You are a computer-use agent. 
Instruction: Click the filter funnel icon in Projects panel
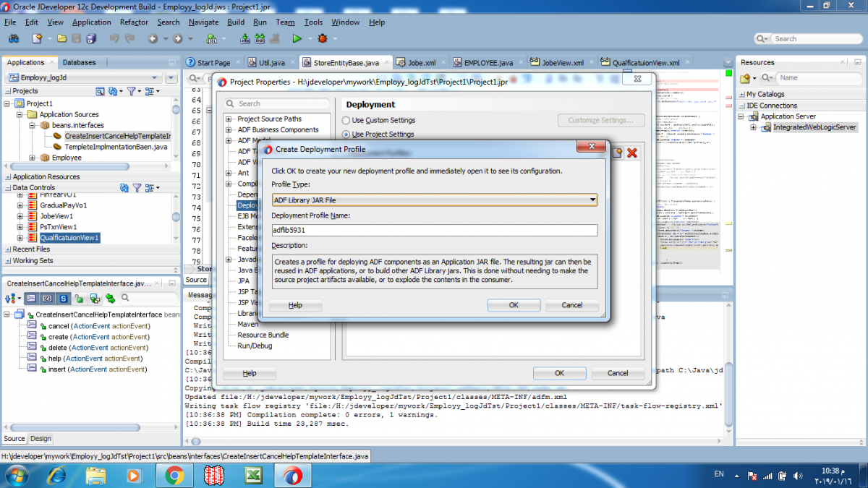click(x=132, y=91)
